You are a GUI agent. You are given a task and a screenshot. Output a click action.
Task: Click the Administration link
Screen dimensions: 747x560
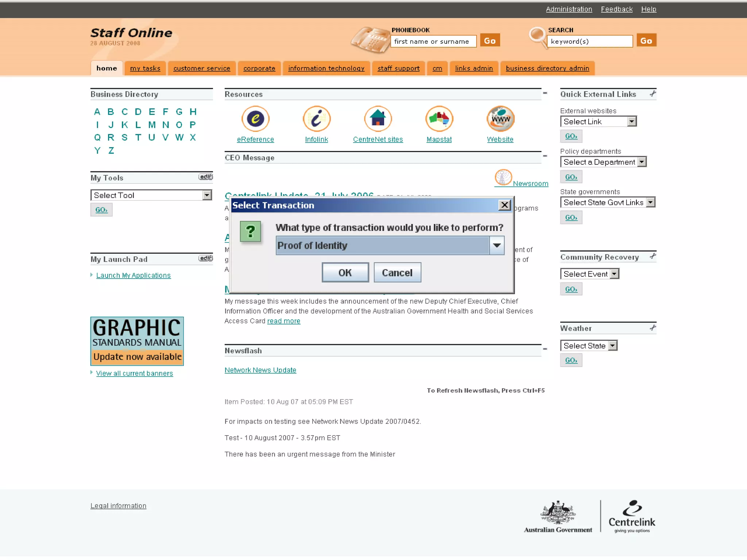[x=569, y=9]
